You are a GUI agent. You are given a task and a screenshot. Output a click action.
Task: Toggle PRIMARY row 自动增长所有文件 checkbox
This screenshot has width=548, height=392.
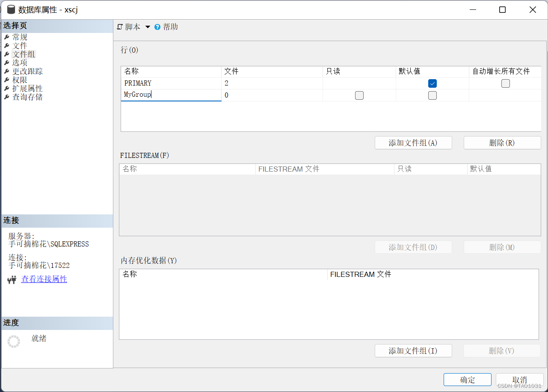(x=506, y=83)
